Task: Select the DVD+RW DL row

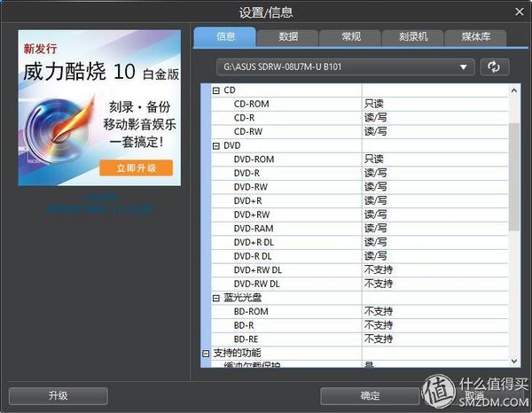Action: [360, 270]
